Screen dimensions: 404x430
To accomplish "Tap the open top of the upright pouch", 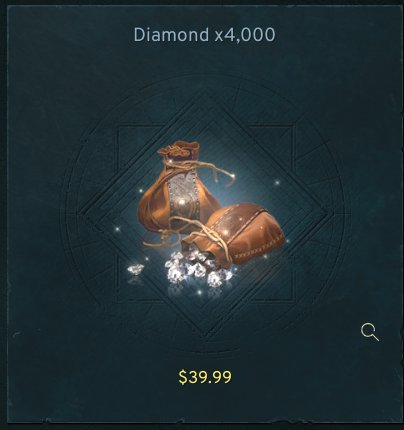I will 178,149.
